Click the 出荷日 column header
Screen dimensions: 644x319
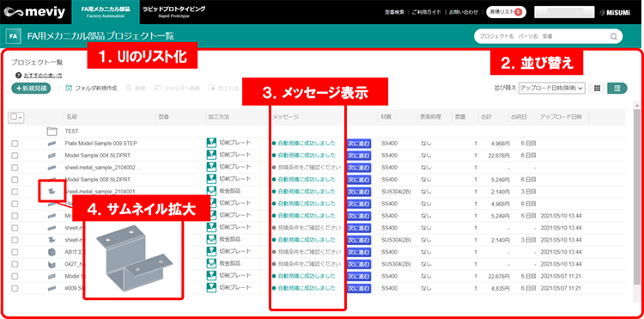(x=519, y=117)
